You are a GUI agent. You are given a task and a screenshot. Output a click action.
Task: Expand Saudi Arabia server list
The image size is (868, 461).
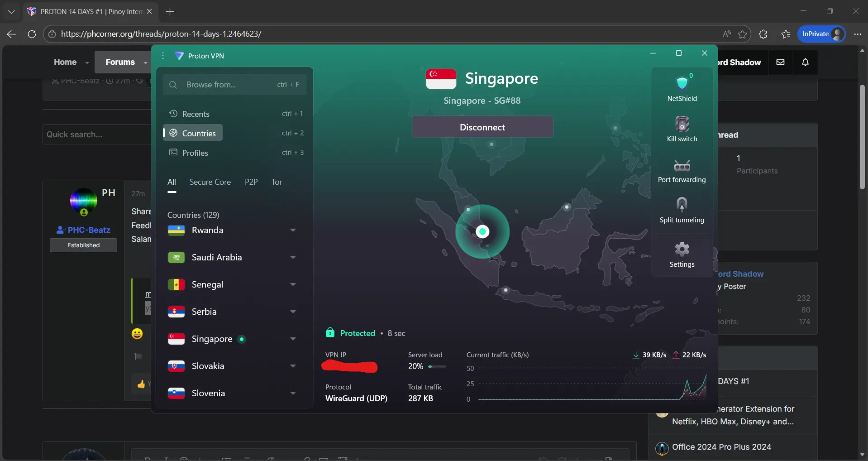293,258
